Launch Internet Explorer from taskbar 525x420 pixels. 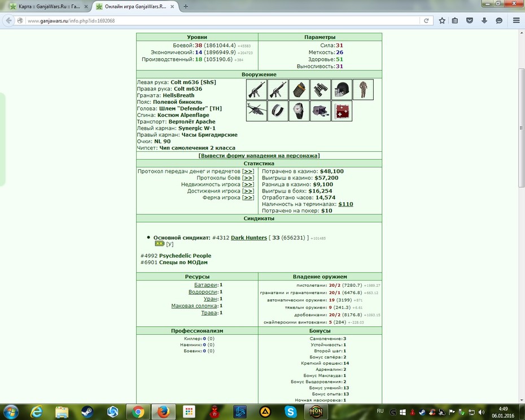point(36,412)
